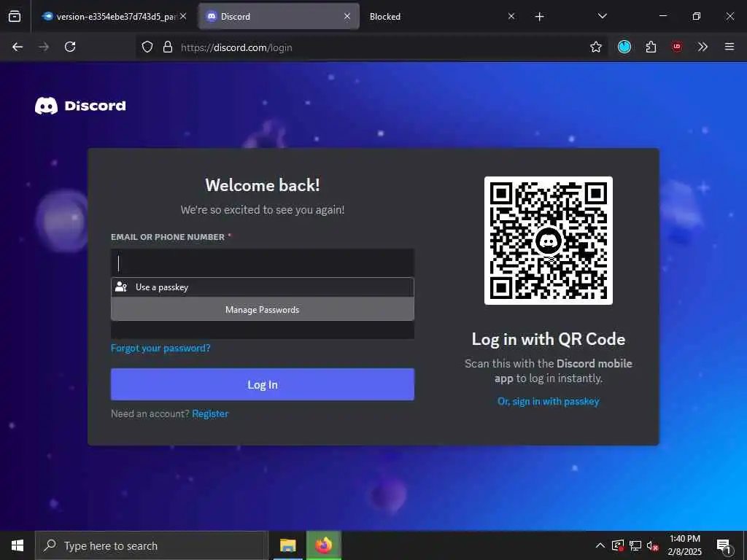Viewport: 747px width, 560px height.
Task: Open the Windows Start menu
Action: tap(18, 545)
